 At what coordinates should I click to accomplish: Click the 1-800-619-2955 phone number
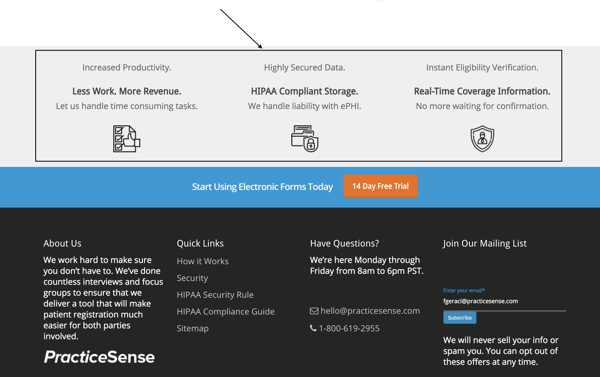pyautogui.click(x=349, y=328)
